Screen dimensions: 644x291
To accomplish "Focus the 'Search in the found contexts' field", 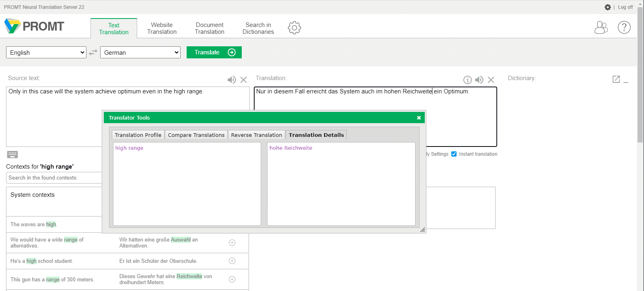I will click(x=54, y=177).
